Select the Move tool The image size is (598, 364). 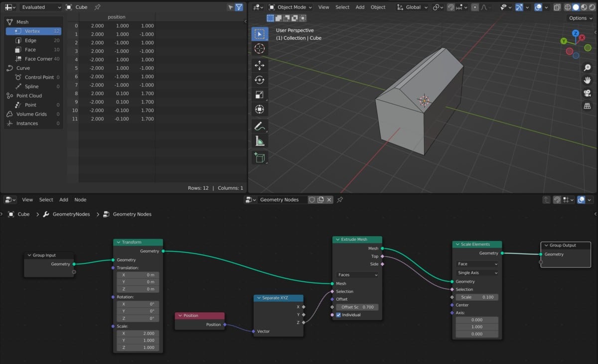pyautogui.click(x=259, y=65)
